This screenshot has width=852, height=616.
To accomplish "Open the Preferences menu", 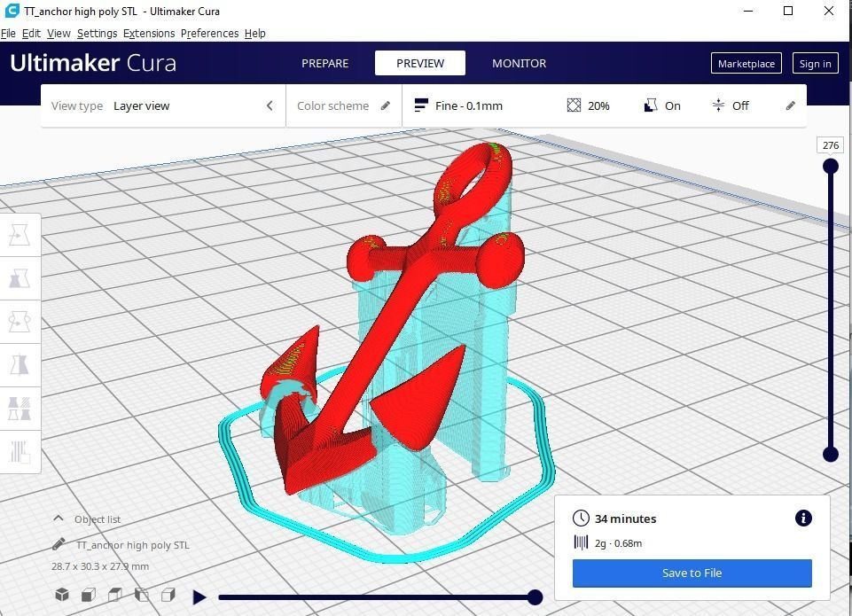I will [209, 33].
